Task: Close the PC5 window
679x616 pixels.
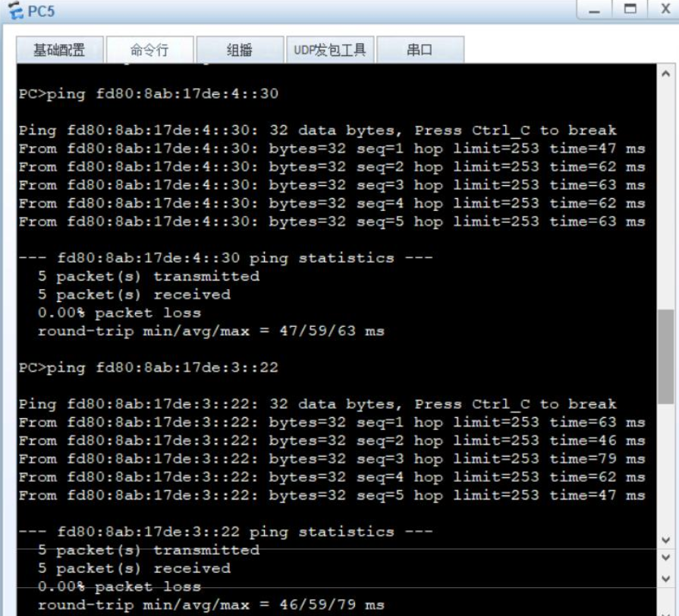Action: click(x=665, y=10)
